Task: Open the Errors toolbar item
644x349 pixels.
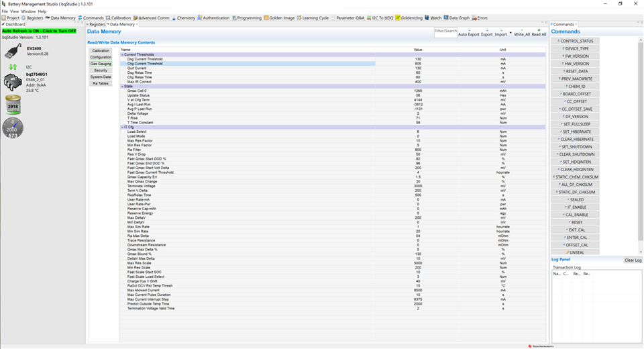Action: coord(480,17)
